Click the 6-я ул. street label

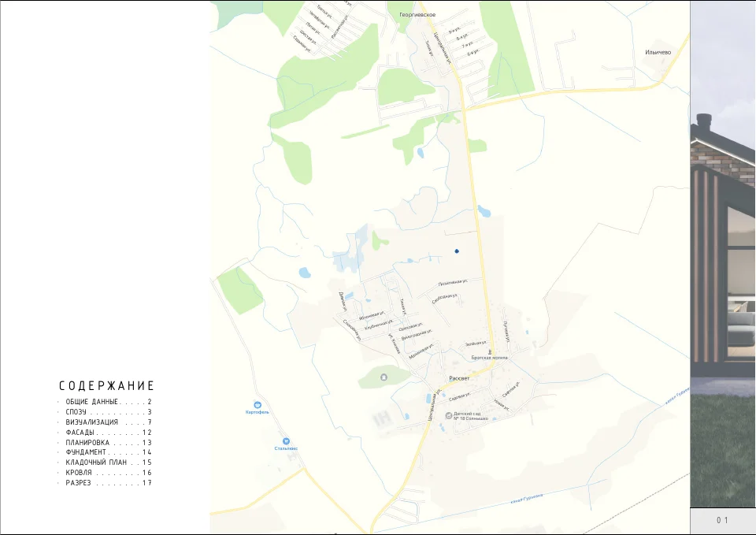472,52
